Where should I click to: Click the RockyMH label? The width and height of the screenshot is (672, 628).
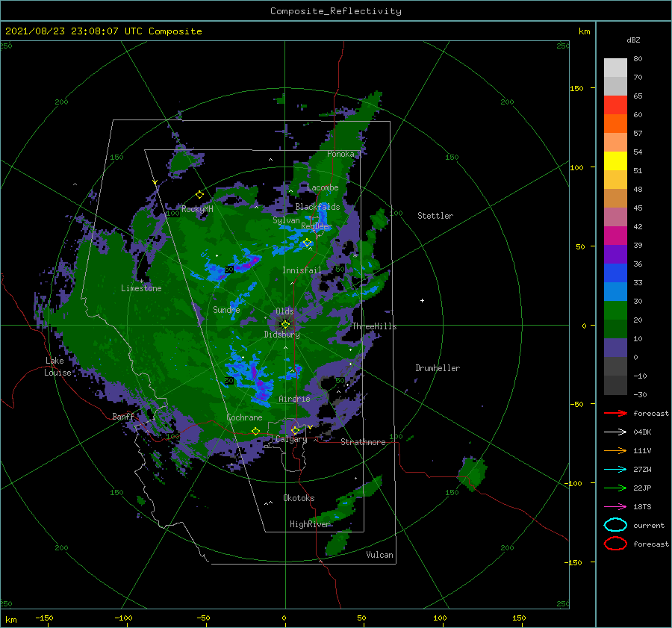(x=197, y=209)
